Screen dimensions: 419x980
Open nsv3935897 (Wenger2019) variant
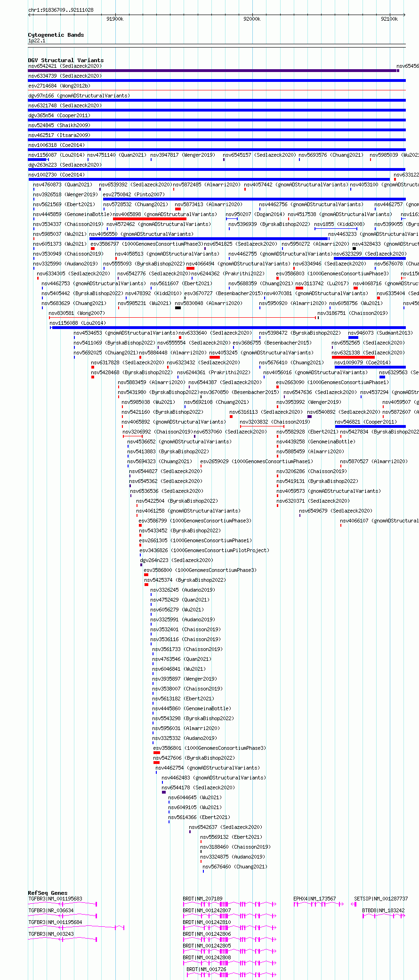click(153, 683)
